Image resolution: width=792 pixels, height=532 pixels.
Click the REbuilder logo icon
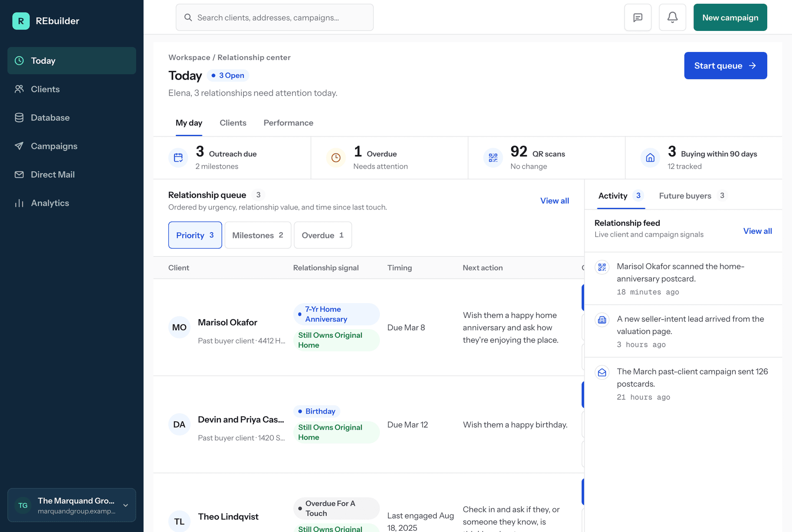point(21,21)
